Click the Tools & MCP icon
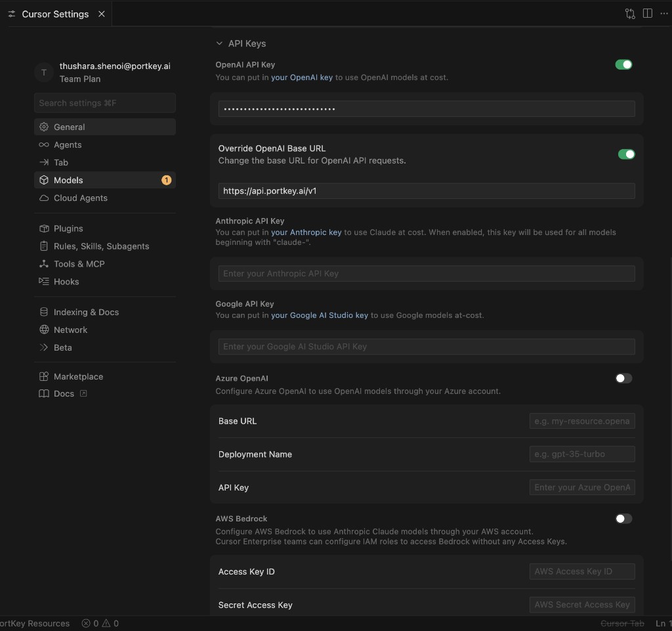 [x=44, y=264]
